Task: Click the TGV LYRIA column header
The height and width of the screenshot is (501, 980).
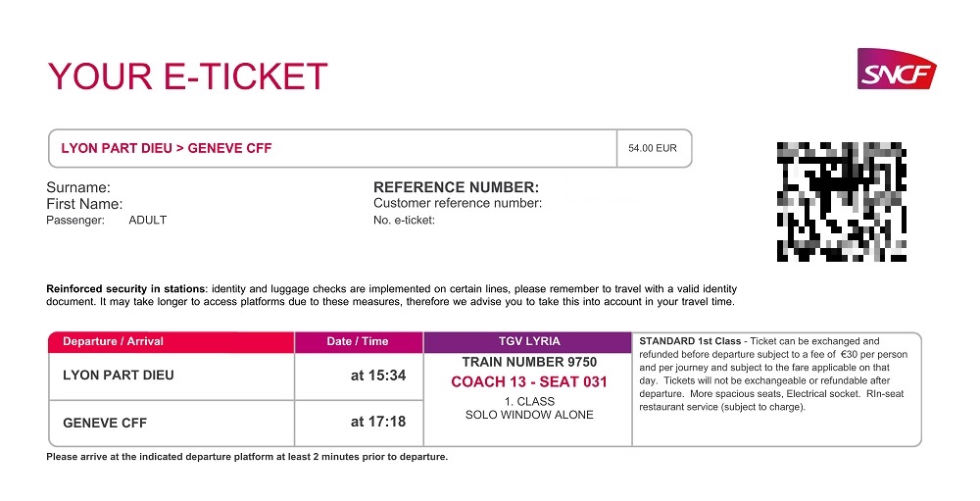Action: tap(529, 342)
